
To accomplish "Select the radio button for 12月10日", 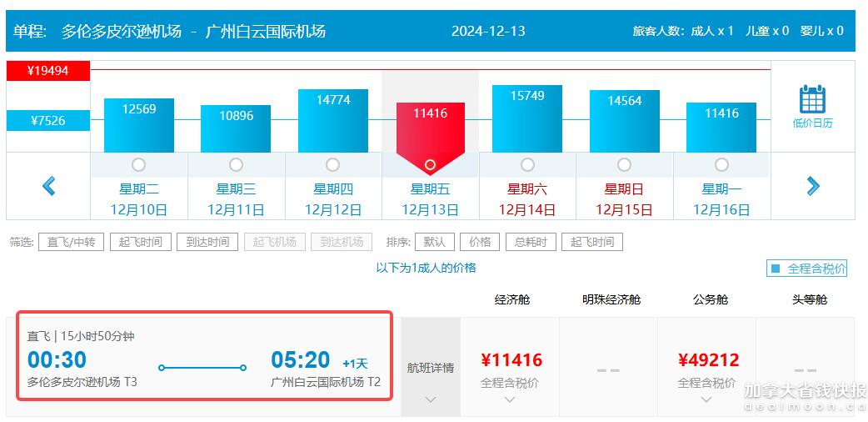I will pos(139,164).
